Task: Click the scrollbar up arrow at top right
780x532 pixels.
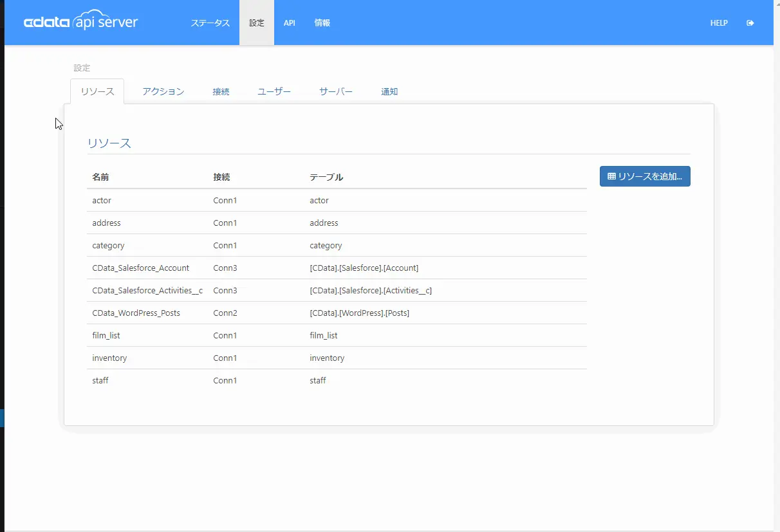Action: (x=776, y=4)
